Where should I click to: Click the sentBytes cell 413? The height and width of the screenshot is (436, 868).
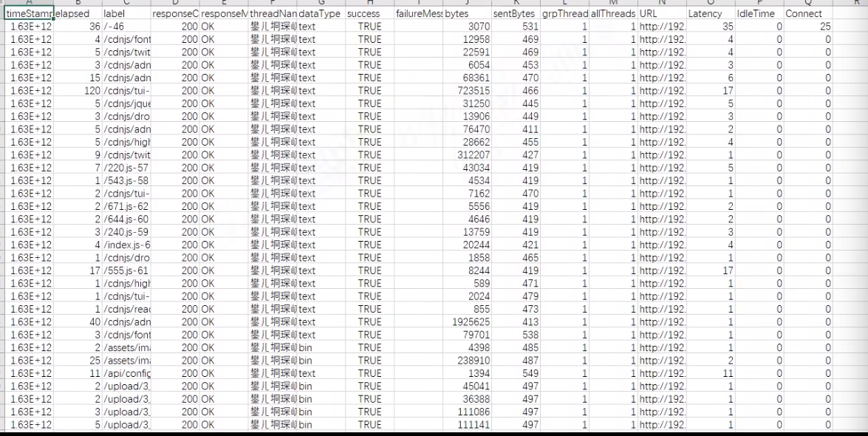516,321
